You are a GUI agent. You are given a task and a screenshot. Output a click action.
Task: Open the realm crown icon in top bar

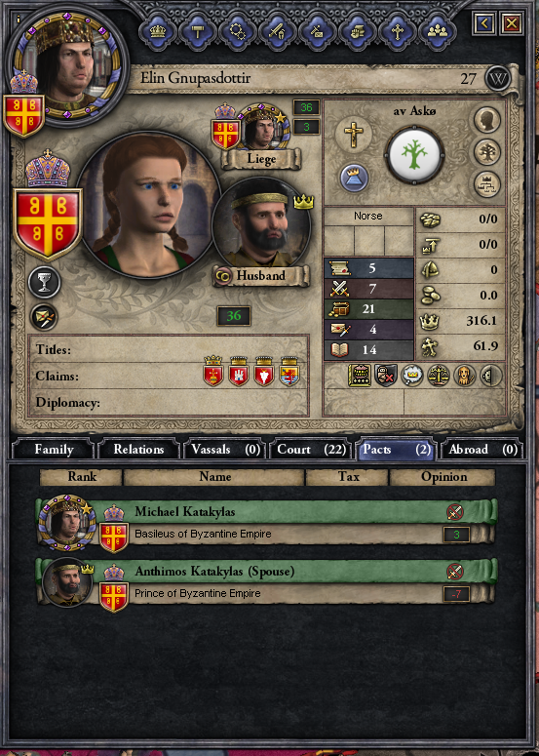[158, 32]
